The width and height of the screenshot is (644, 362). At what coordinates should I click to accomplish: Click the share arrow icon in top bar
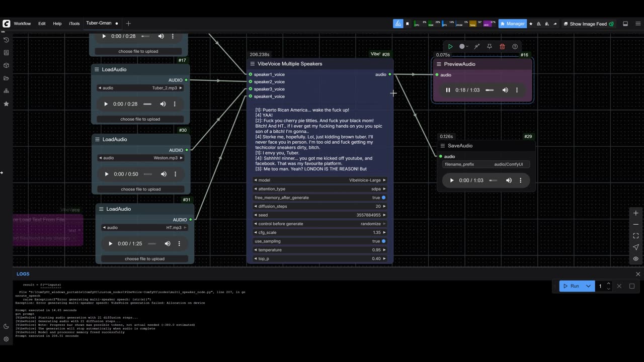coord(555,24)
